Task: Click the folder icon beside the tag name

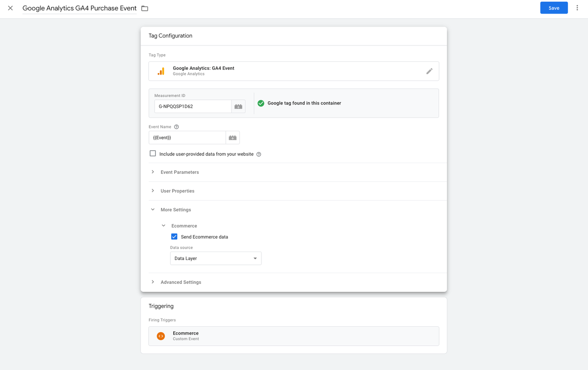Action: pyautogui.click(x=145, y=8)
